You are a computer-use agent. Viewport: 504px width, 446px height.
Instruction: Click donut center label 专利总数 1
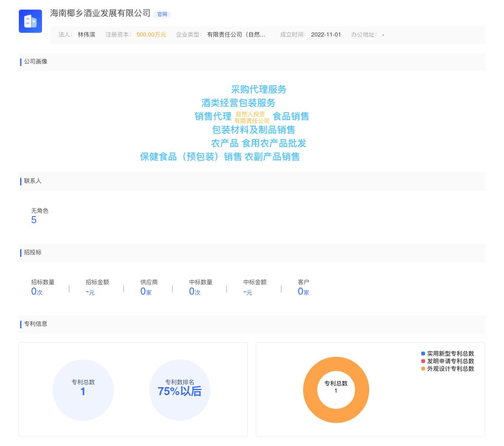pyautogui.click(x=336, y=387)
